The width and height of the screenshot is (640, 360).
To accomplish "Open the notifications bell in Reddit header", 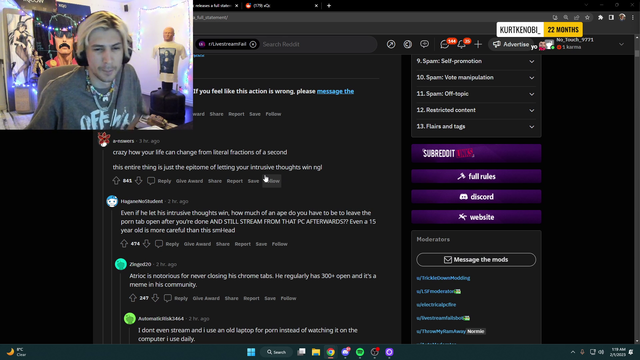I will tap(462, 44).
